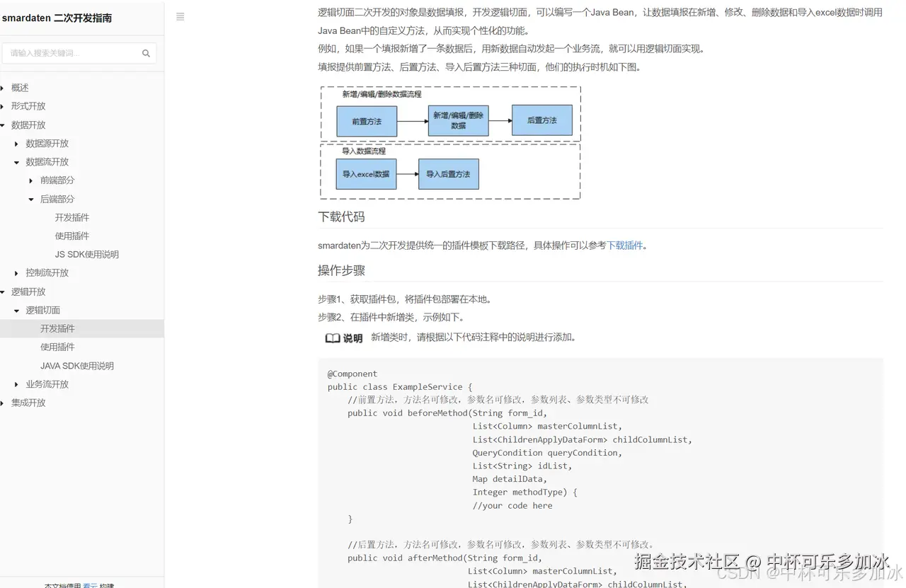Open the 集成开发 chapter
The image size is (906, 588).
(x=28, y=403)
